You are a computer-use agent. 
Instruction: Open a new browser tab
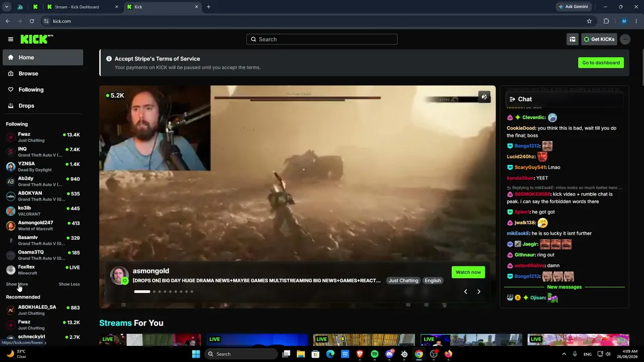pos(208,7)
